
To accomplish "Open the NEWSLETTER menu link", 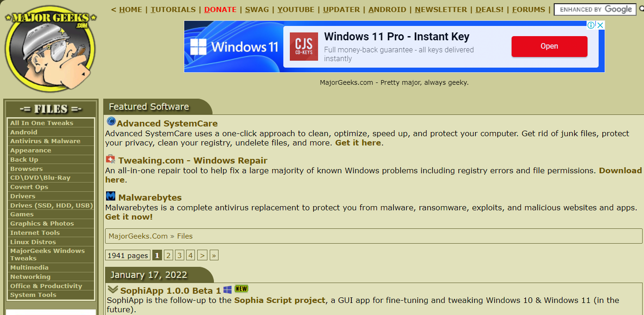I will click(440, 10).
